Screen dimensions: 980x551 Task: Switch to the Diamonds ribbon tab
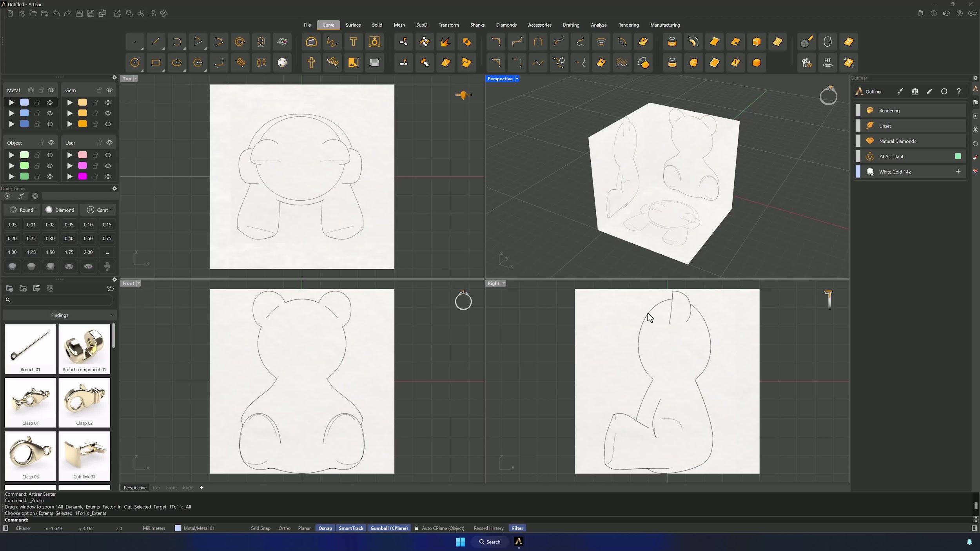[x=506, y=25]
